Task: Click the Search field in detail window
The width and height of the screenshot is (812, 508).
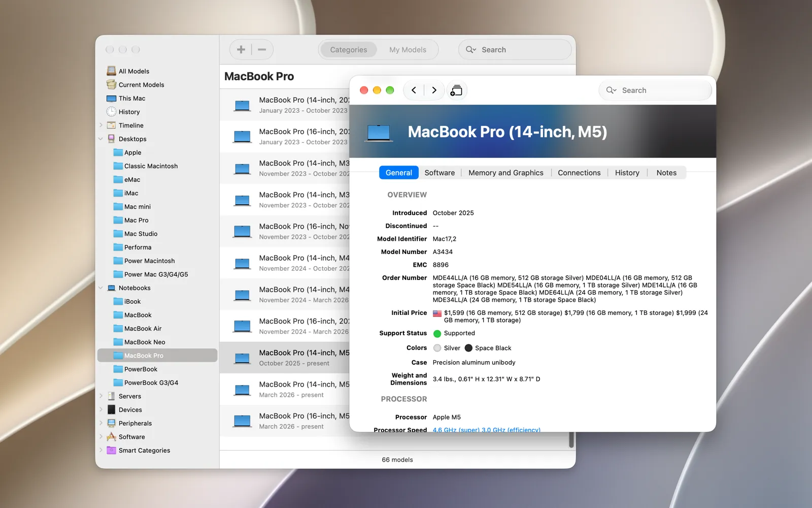Action: (655, 90)
